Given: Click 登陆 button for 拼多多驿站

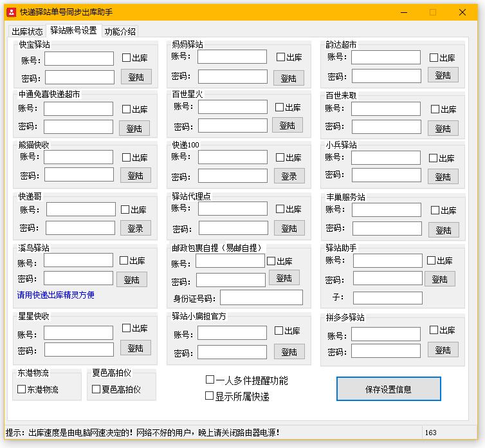Looking at the screenshot, I should point(443,350).
